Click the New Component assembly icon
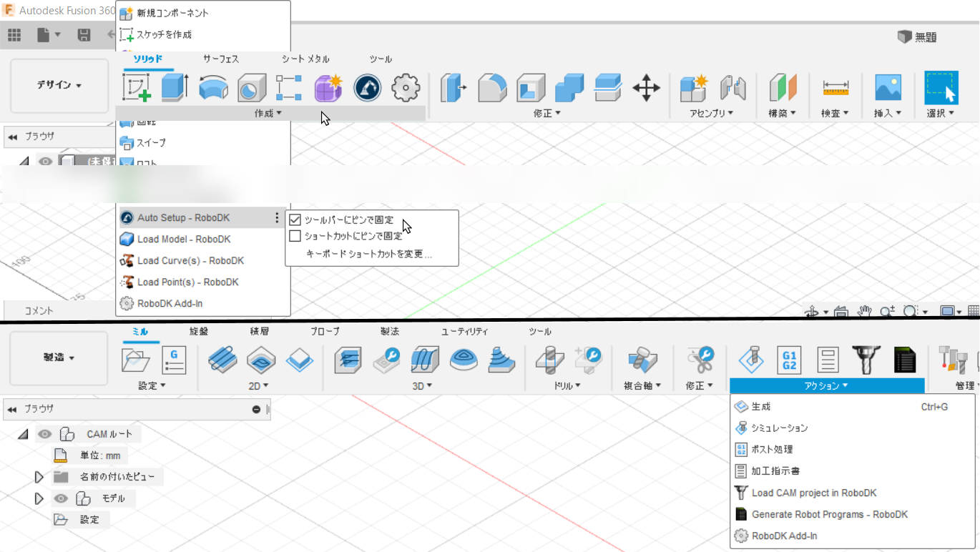The height and width of the screenshot is (552, 980). point(693,88)
